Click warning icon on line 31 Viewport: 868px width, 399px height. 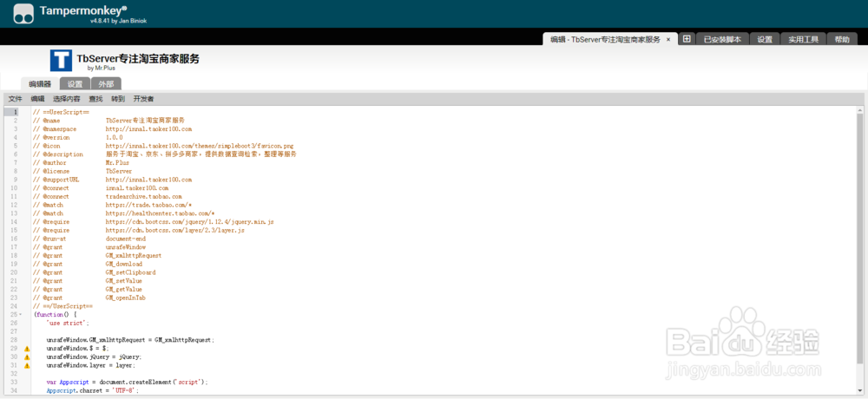coord(27,365)
